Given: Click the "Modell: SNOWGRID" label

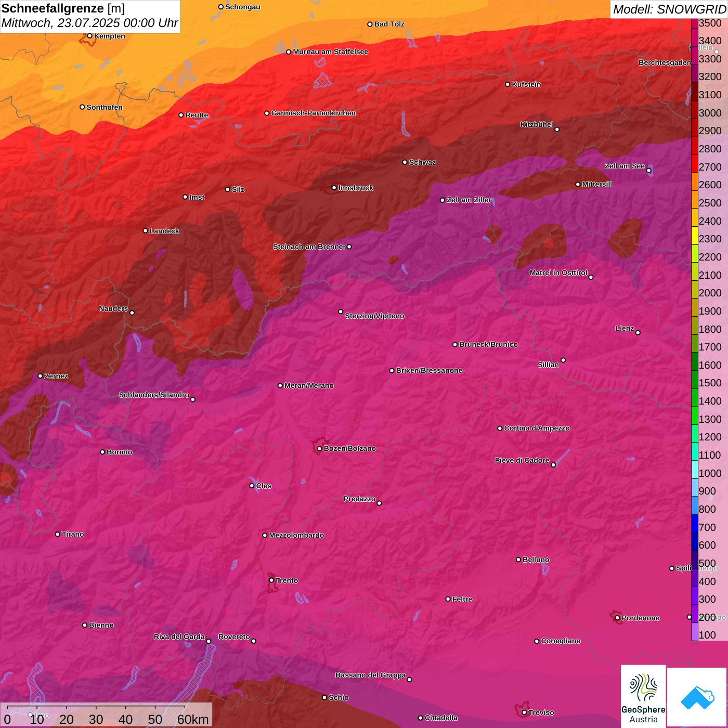Looking at the screenshot, I should (x=669, y=9).
